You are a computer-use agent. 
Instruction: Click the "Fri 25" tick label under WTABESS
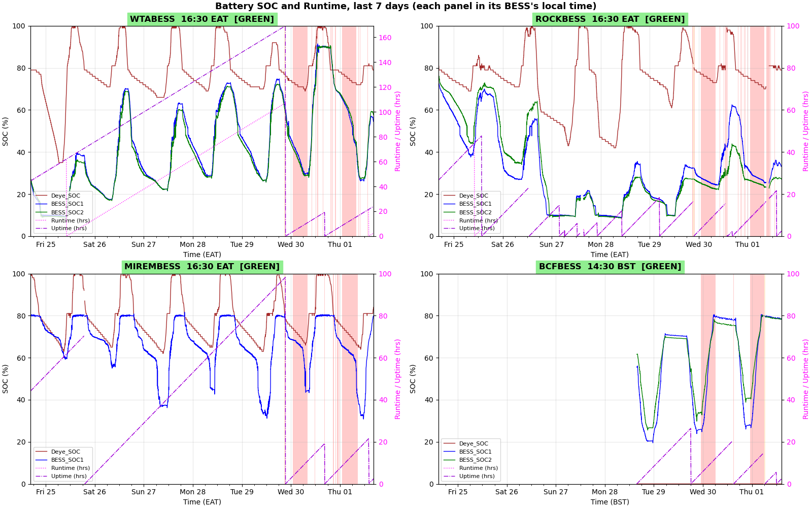point(46,244)
